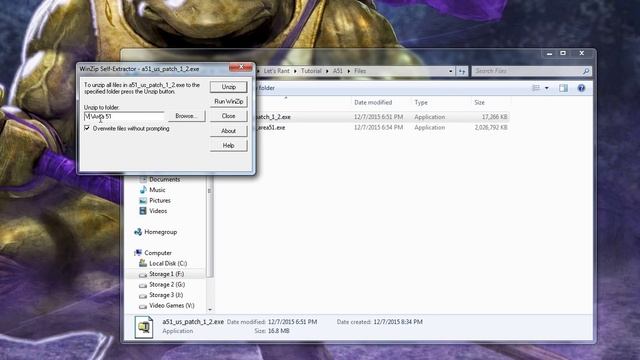
Task: Open Local Disk (C:)
Action: (x=168, y=263)
